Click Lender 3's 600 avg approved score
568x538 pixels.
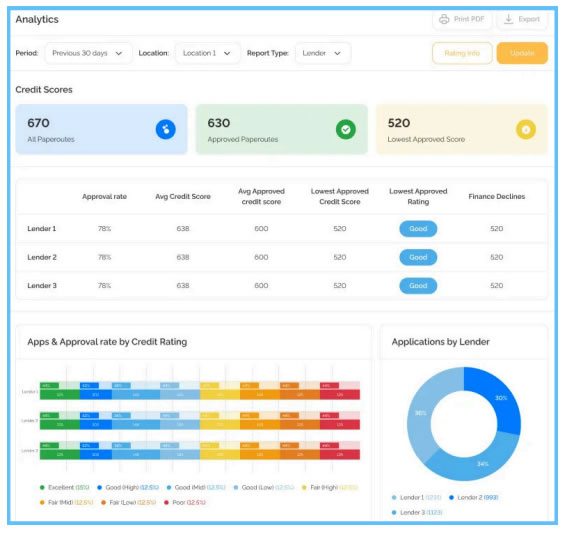tap(261, 285)
